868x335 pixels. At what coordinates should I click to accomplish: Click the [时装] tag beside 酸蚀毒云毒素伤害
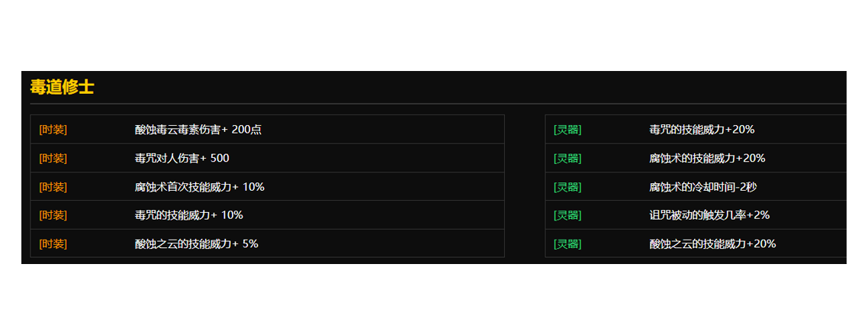tap(53, 130)
